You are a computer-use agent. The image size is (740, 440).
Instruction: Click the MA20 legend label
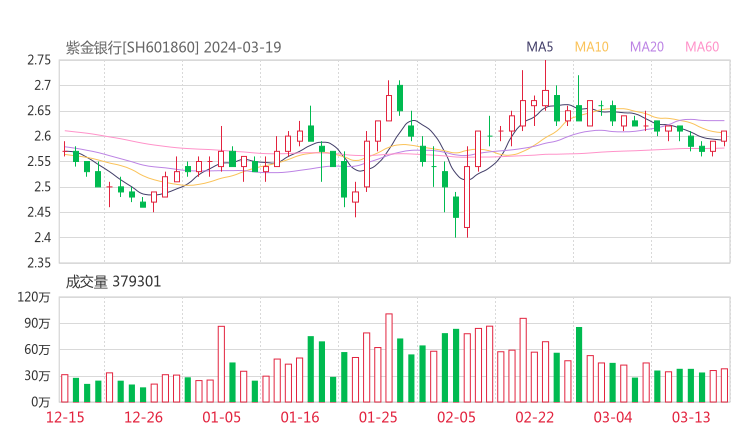pos(647,47)
